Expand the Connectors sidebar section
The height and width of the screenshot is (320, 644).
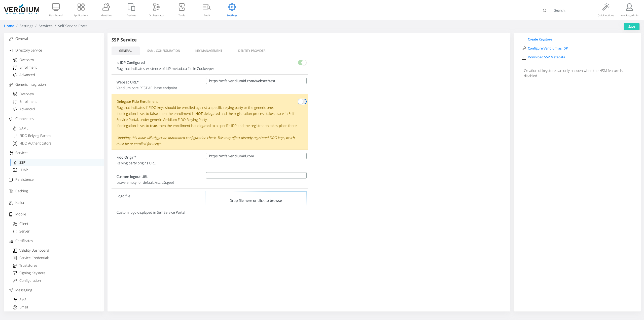(x=24, y=119)
